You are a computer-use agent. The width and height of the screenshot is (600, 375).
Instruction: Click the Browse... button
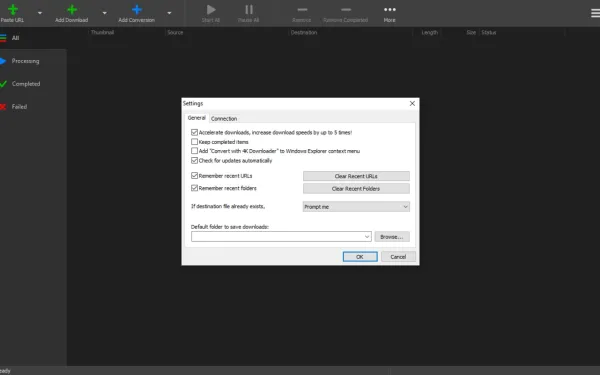pos(392,237)
